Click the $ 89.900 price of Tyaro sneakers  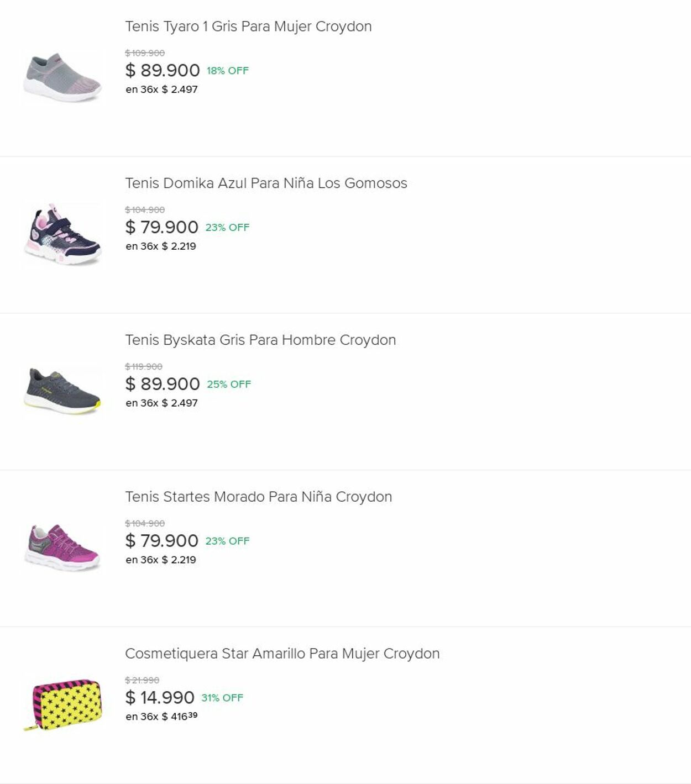pos(163,71)
